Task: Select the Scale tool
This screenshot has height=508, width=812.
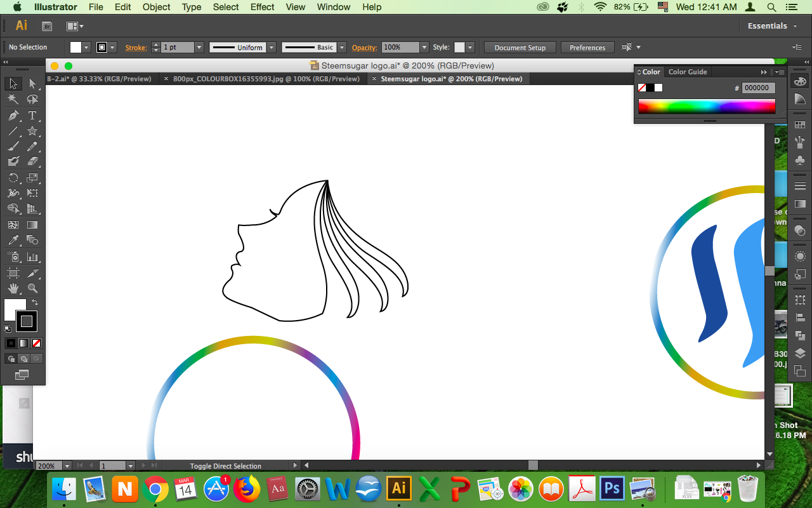Action: (x=32, y=178)
